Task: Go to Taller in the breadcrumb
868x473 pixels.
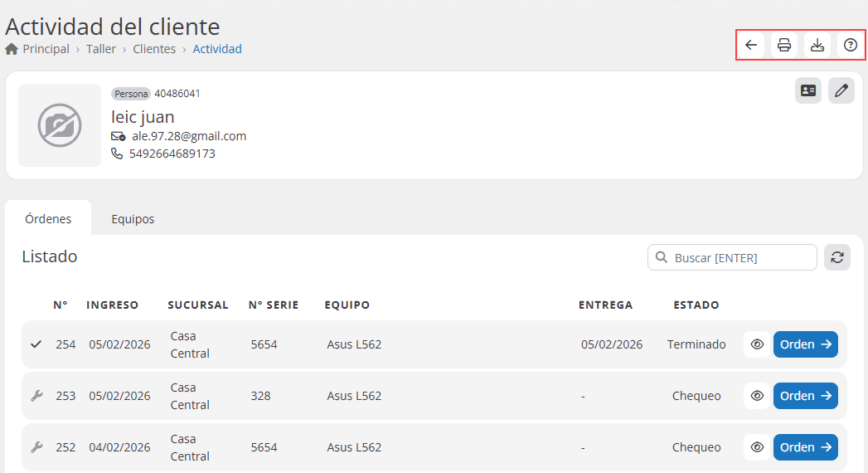Action: tap(101, 49)
